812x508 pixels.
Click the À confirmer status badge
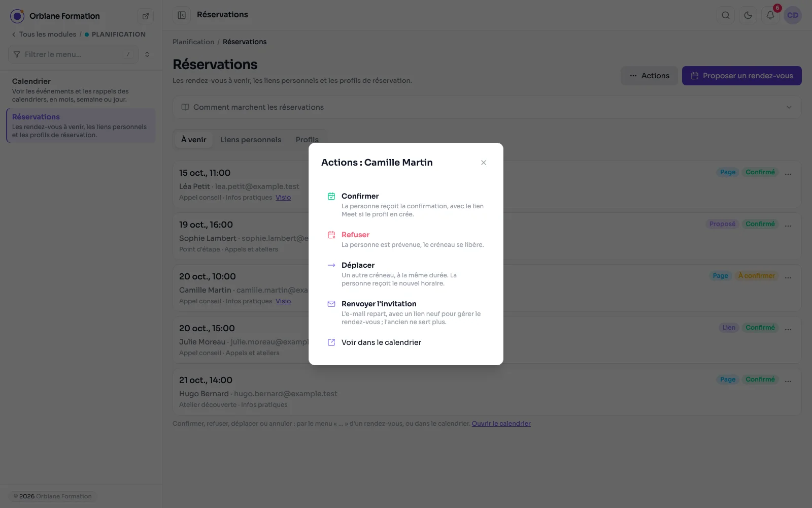[x=756, y=276]
